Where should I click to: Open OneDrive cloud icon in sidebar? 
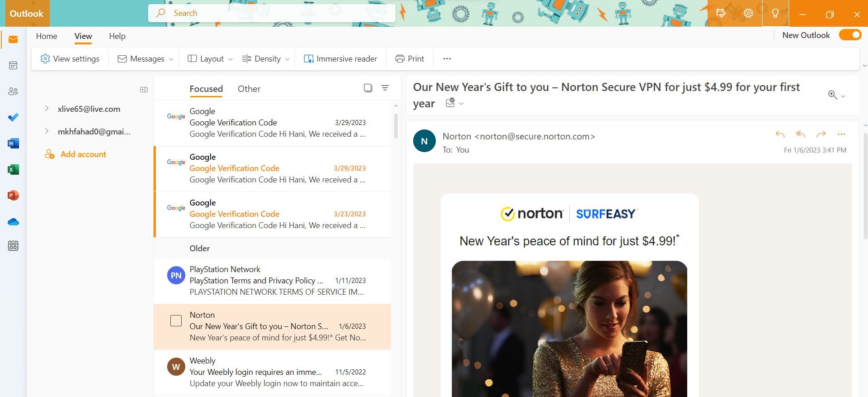pyautogui.click(x=13, y=222)
